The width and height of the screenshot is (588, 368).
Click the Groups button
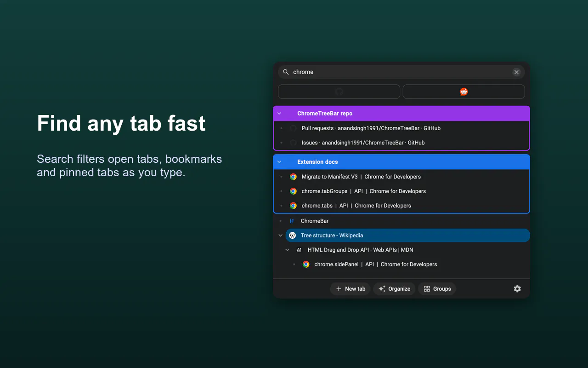point(437,289)
